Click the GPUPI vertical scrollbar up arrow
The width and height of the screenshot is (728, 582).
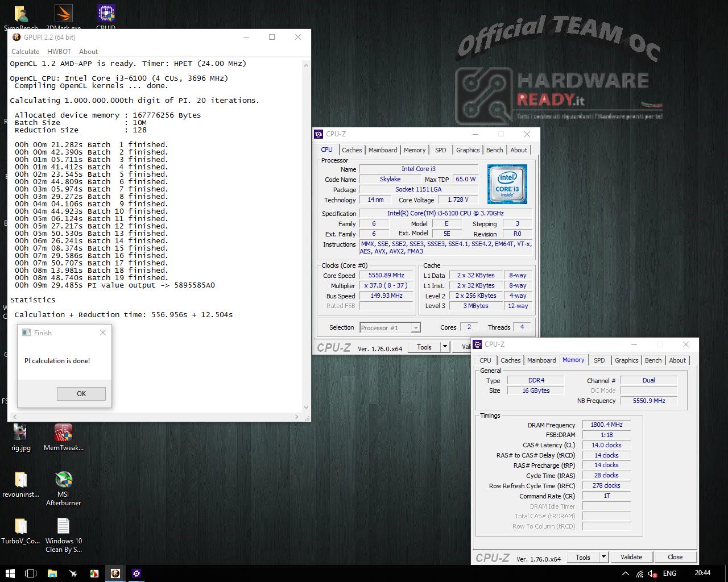pyautogui.click(x=307, y=65)
